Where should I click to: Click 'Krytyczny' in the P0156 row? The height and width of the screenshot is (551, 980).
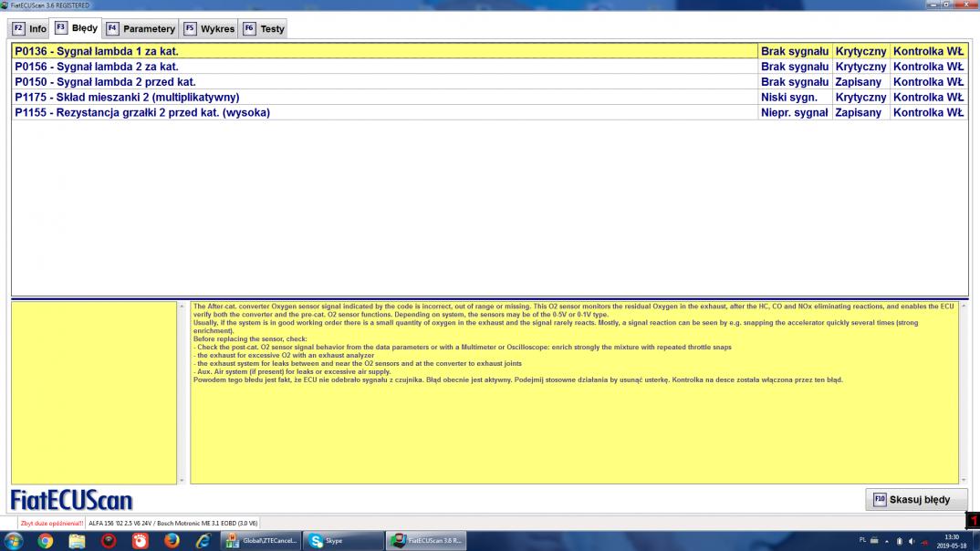point(860,67)
